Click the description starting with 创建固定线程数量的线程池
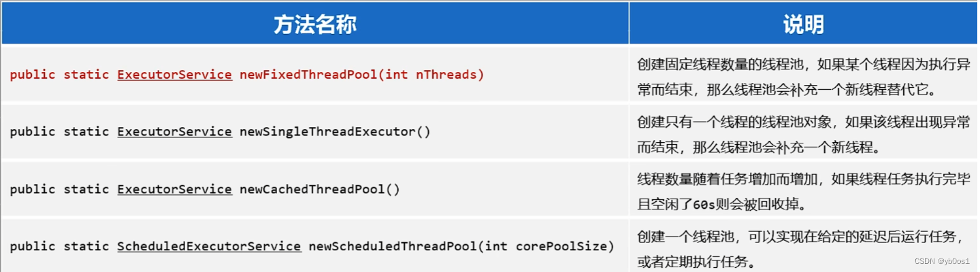The width and height of the screenshot is (980, 272). (803, 75)
